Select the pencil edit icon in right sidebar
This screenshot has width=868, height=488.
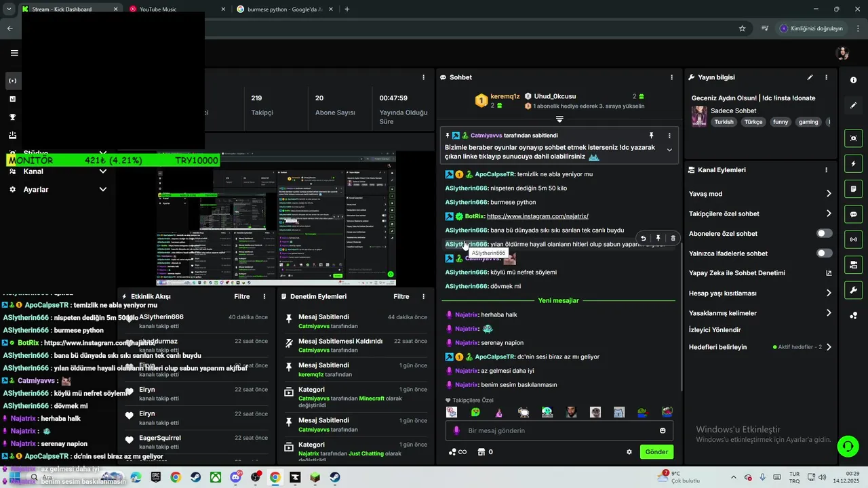pos(853,106)
